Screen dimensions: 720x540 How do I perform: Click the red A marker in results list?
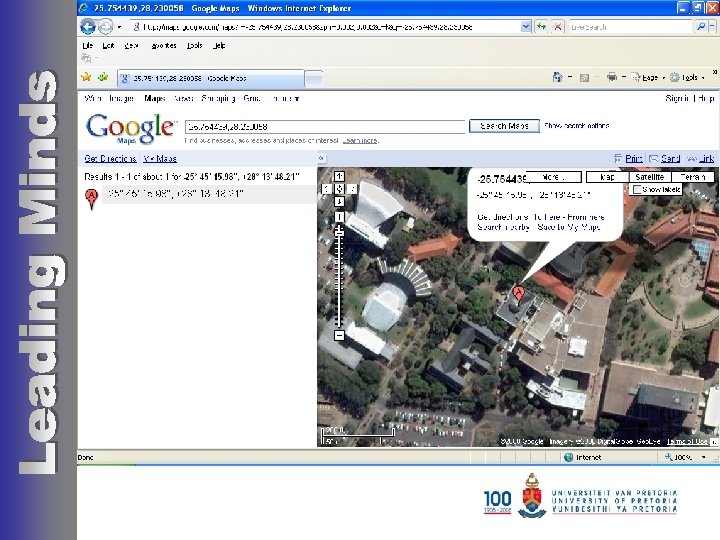pyautogui.click(x=92, y=199)
